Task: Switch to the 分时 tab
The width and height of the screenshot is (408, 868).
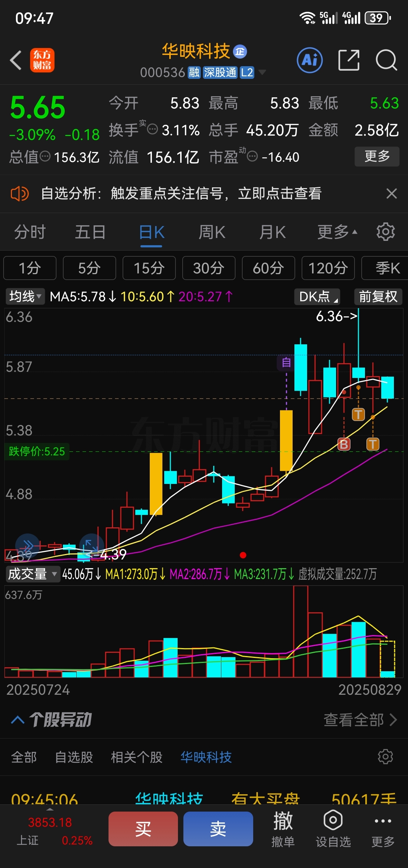Action: (x=30, y=232)
